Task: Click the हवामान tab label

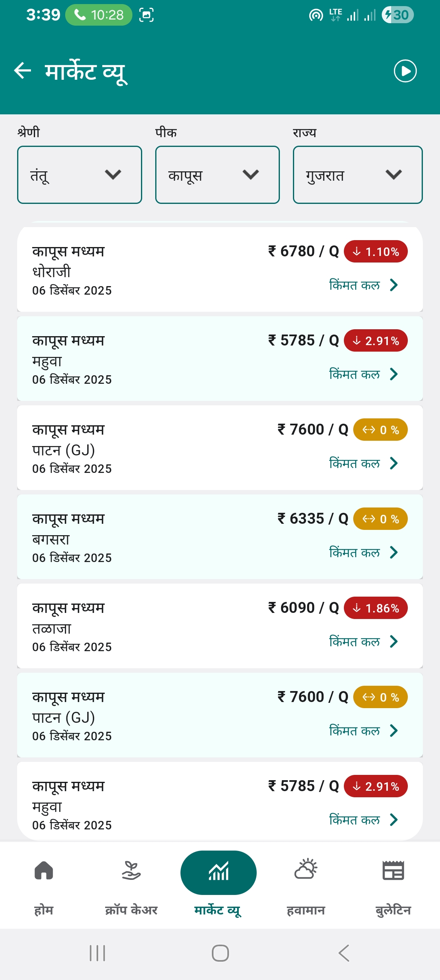Action: coord(306,910)
